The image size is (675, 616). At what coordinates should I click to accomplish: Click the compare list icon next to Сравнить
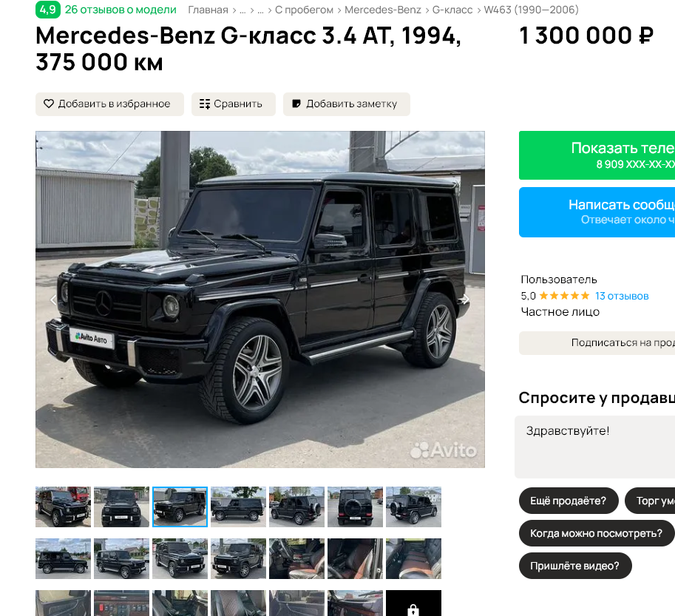[205, 104]
